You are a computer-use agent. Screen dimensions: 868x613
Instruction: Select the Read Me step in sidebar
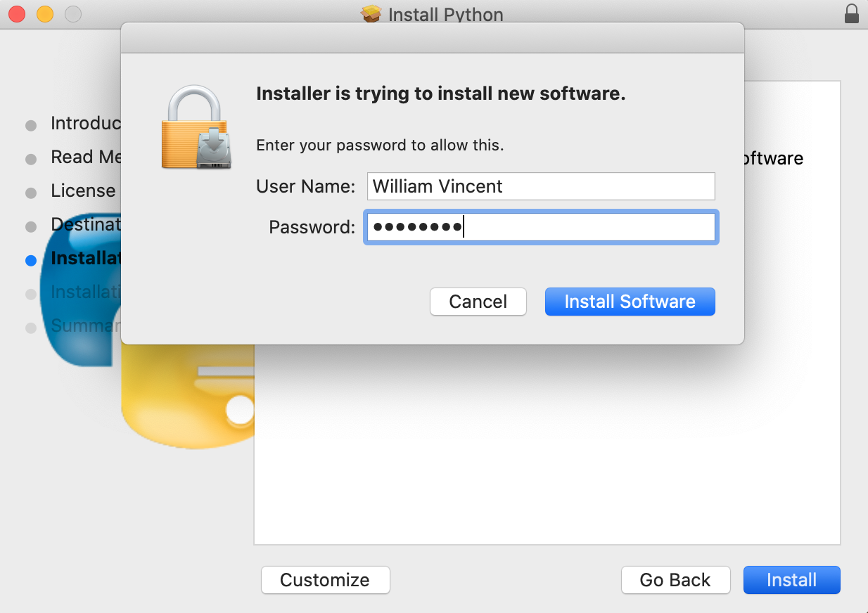[85, 157]
